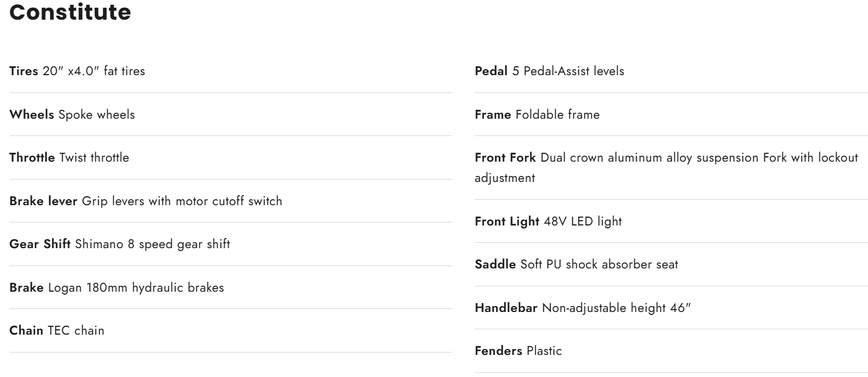Select the Fenders Plastic row
Screen dimensions: 868x377
(518, 351)
